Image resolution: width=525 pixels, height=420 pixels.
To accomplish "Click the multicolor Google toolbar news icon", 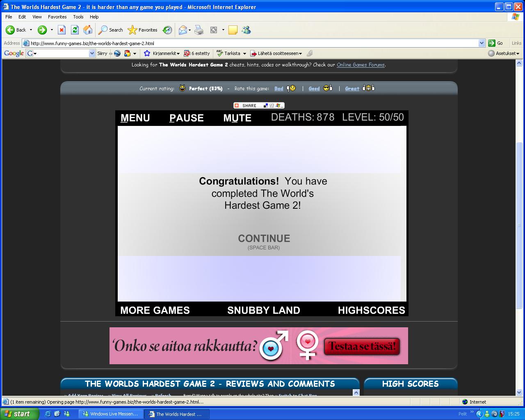I will (127, 53).
